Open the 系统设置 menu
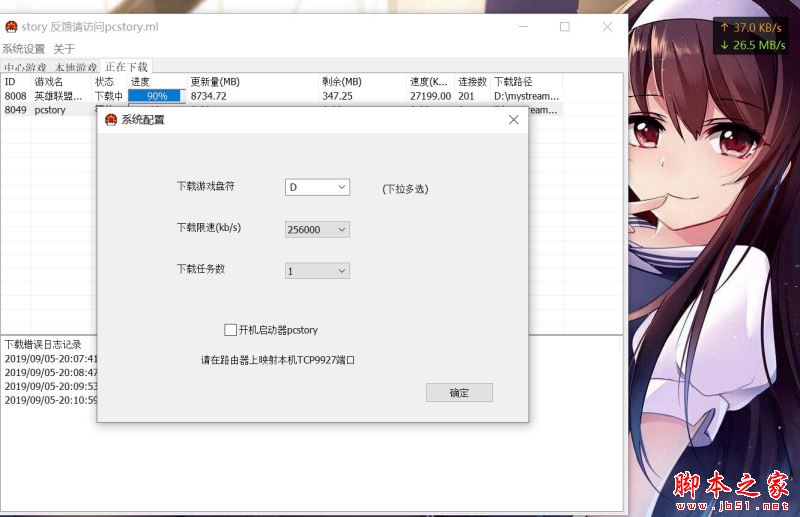Image resolution: width=800 pixels, height=517 pixels. (x=23, y=49)
